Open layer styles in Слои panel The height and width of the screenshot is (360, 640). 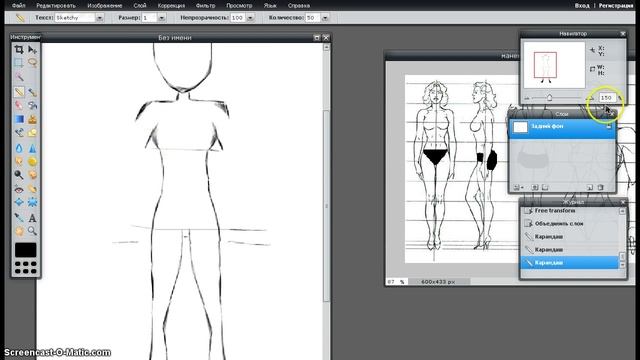pos(545,187)
